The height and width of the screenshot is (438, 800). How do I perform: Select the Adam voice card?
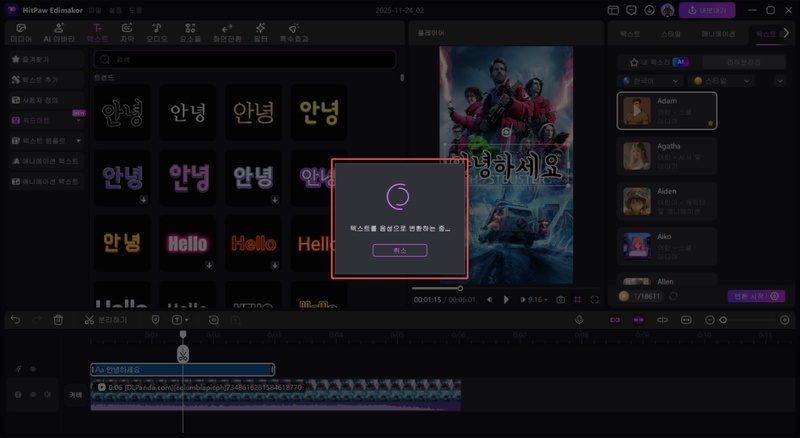(667, 111)
